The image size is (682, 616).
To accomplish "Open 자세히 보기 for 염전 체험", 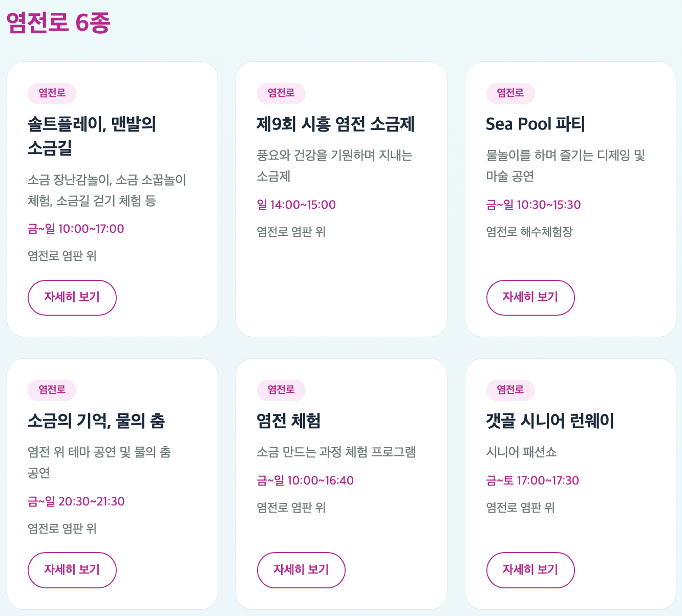I will click(301, 570).
